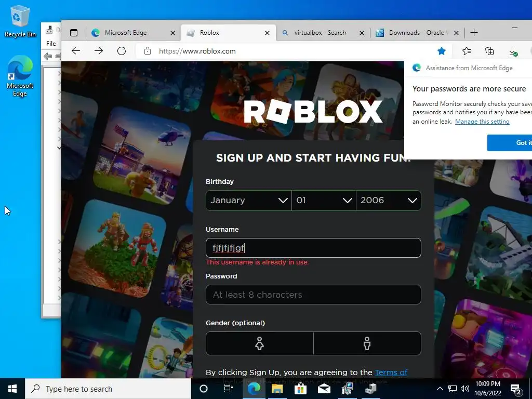Open the Terms of Use link
The width and height of the screenshot is (532, 399).
pyautogui.click(x=391, y=373)
